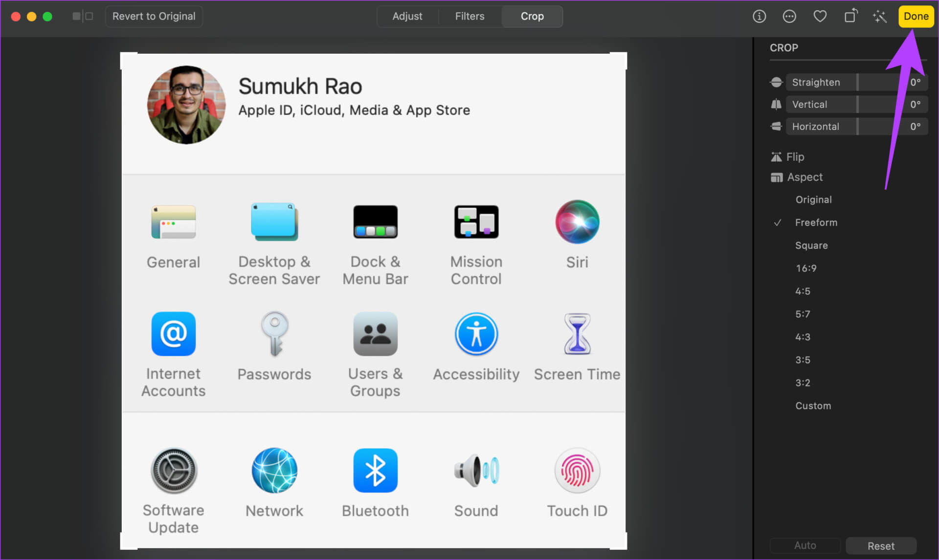This screenshot has height=560, width=939.
Task: Choose the 3:5 aspect ratio
Action: pyautogui.click(x=803, y=360)
